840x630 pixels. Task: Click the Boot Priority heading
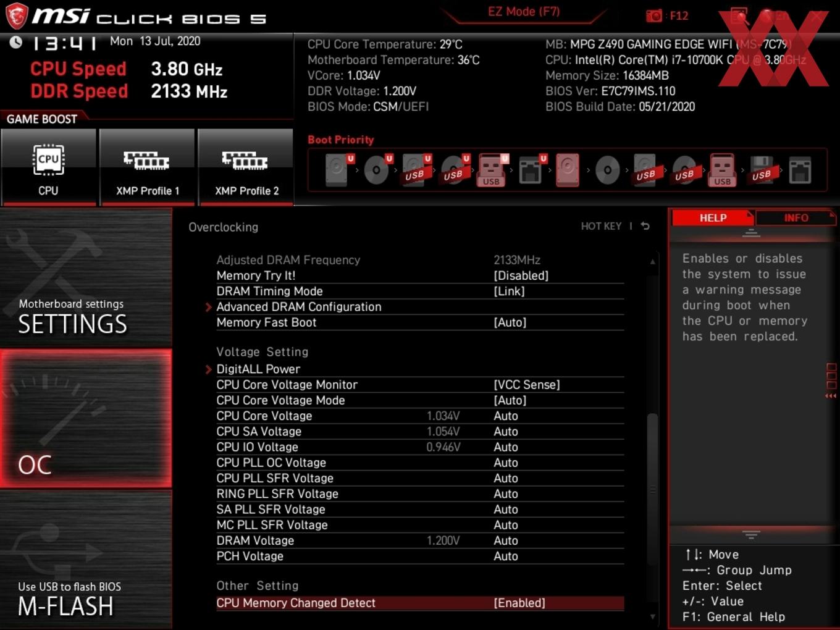341,140
